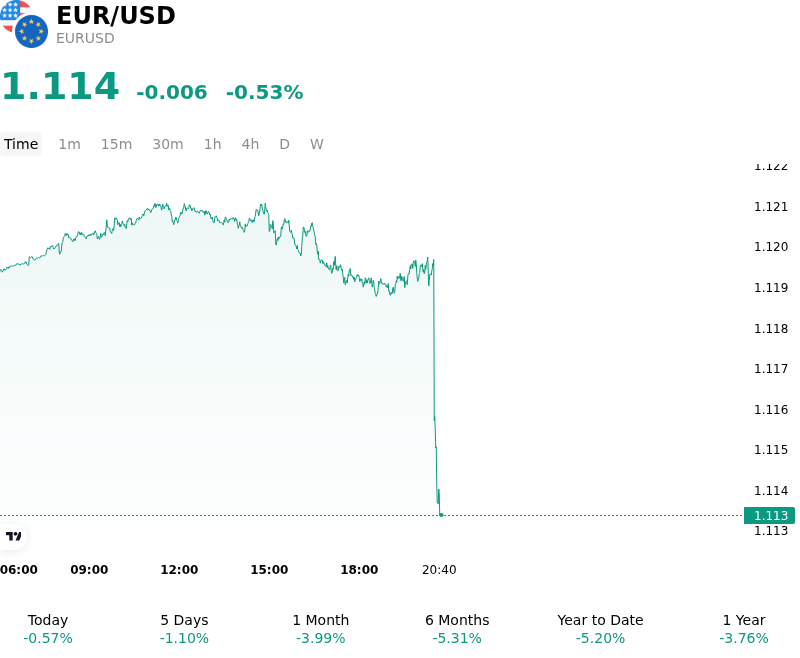The width and height of the screenshot is (800, 658).
Task: Open the TradingView logo badge
Action: (13, 536)
